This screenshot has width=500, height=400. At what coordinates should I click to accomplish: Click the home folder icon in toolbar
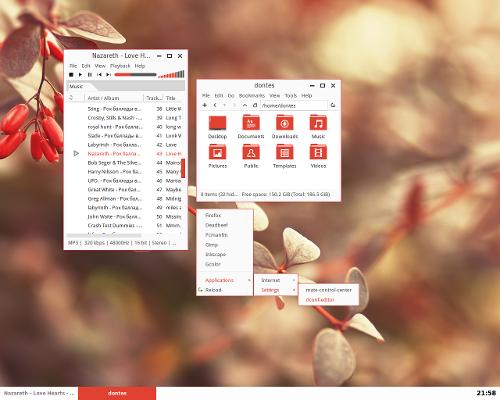pos(255,105)
